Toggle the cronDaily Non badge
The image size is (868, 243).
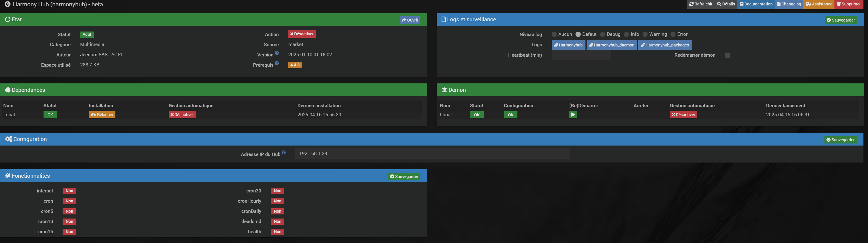tap(278, 211)
